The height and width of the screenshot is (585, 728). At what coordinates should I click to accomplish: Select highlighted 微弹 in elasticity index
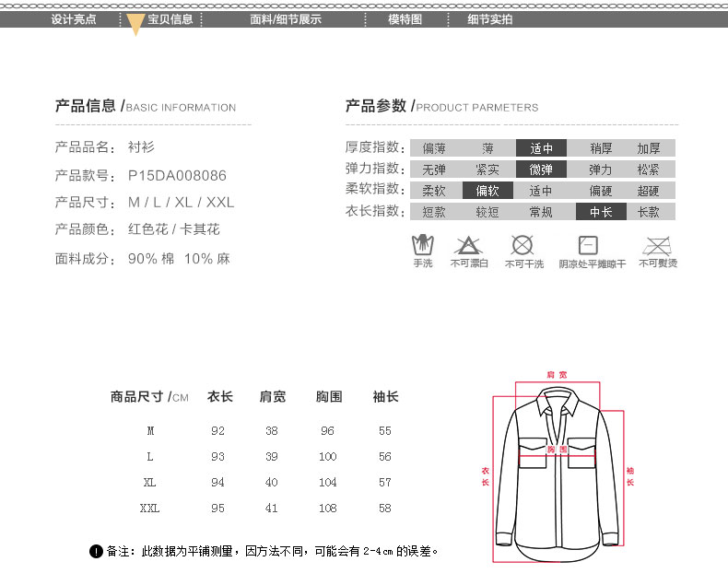click(x=541, y=170)
